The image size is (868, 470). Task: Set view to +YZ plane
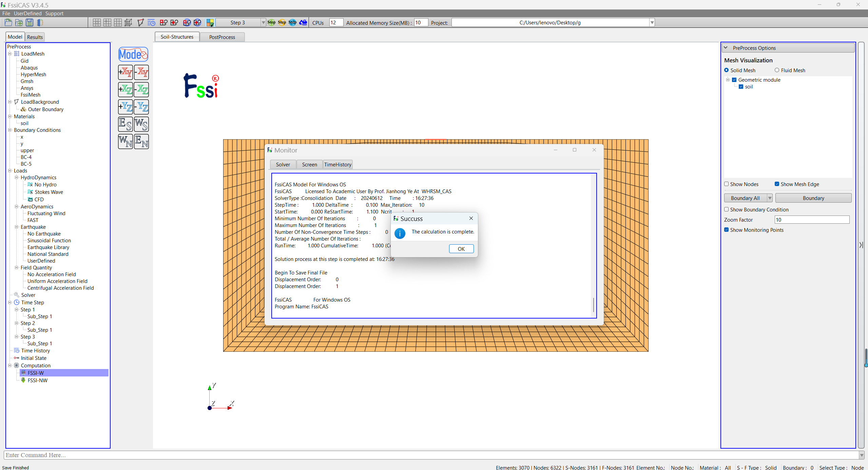126,107
